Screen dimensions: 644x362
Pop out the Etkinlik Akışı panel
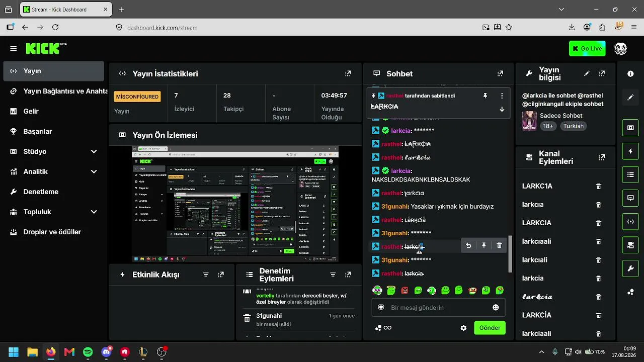[x=221, y=275]
